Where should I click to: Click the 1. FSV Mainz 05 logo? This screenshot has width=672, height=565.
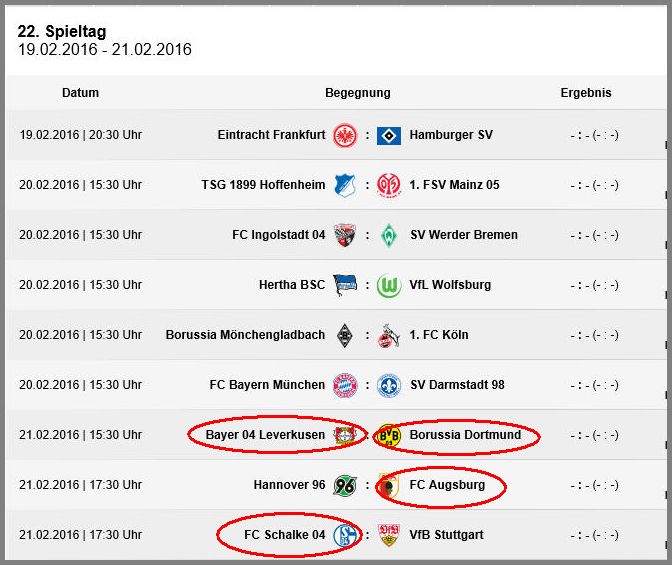[389, 185]
